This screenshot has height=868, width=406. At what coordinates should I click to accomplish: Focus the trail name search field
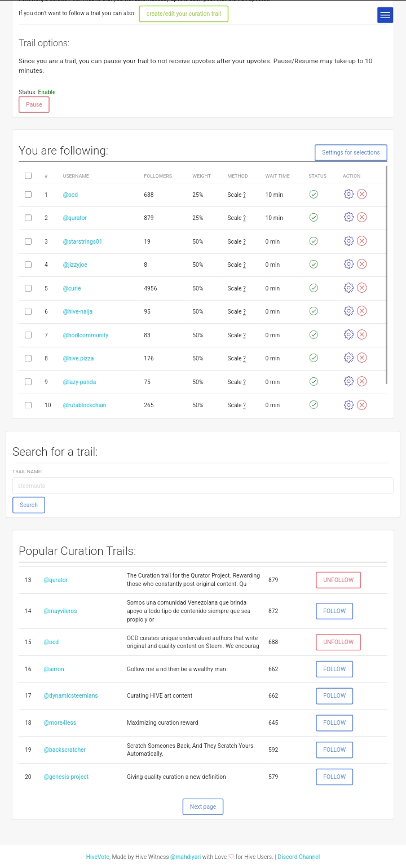203,486
